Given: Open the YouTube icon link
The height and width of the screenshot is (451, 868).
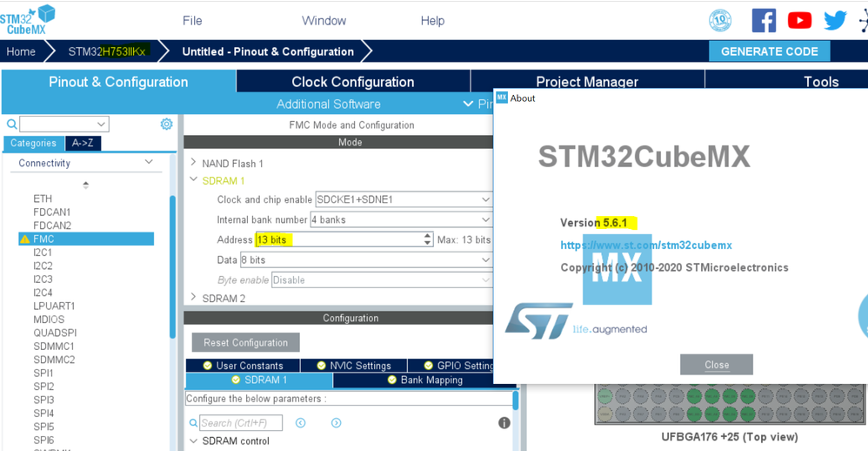Looking at the screenshot, I should (x=799, y=21).
